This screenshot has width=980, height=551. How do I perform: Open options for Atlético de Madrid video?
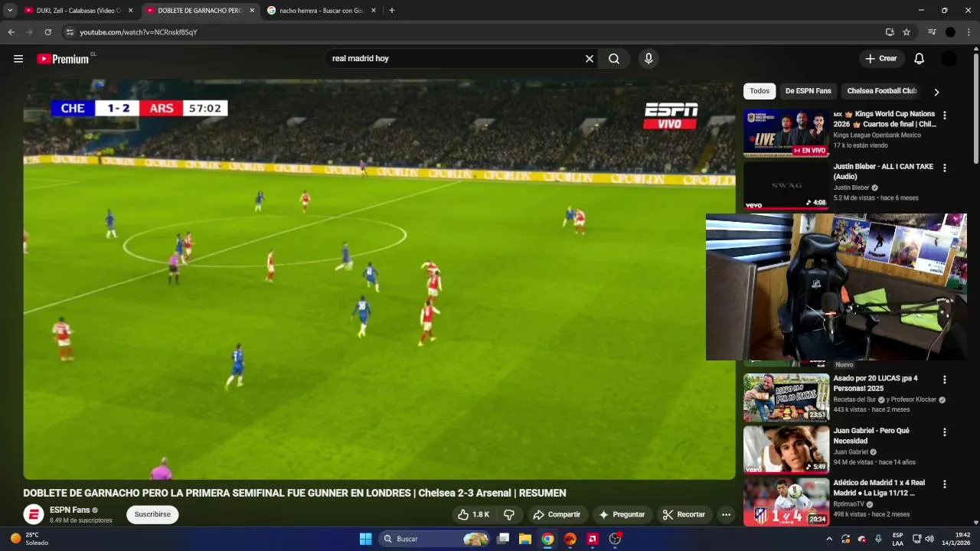(945, 484)
